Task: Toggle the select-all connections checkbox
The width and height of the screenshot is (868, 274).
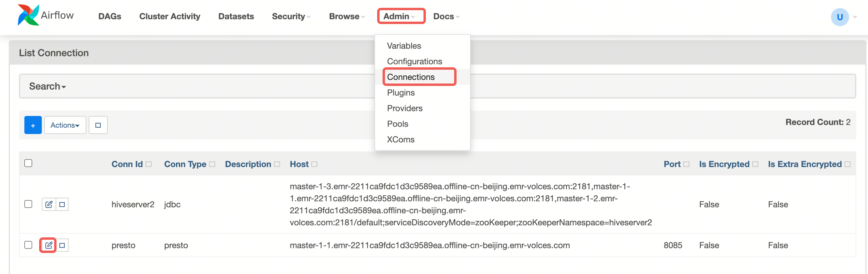Action: 28,163
